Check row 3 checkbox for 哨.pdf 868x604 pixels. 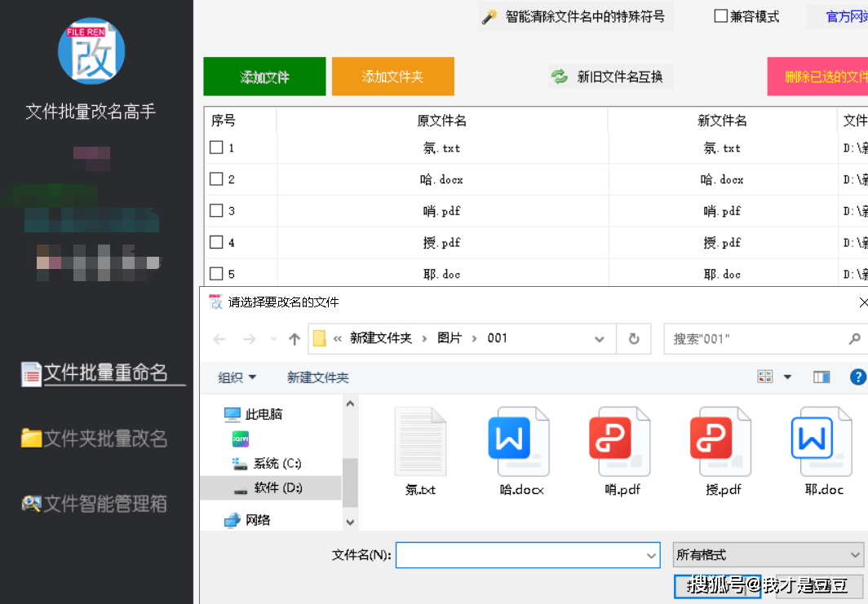[216, 210]
